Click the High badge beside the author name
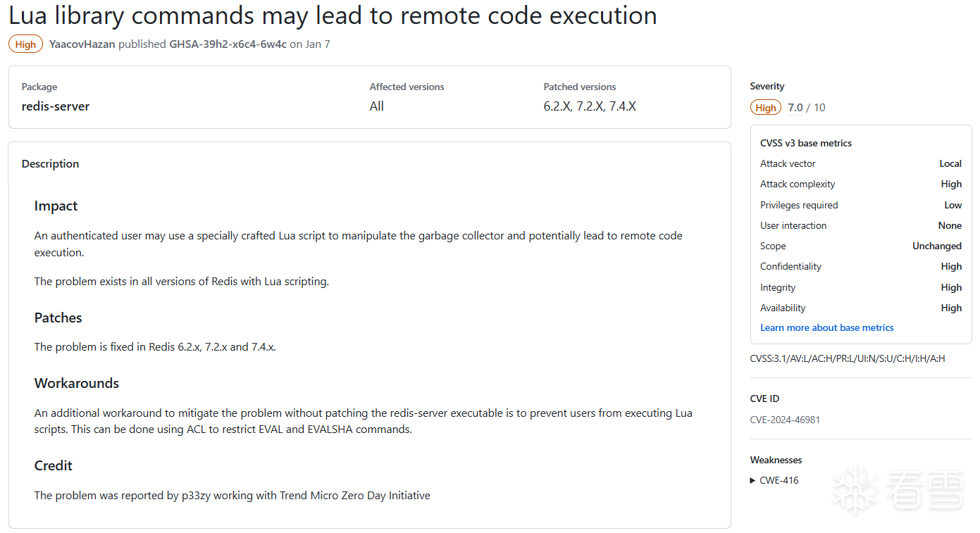Screen dimensions: 980x533 tap(25, 44)
